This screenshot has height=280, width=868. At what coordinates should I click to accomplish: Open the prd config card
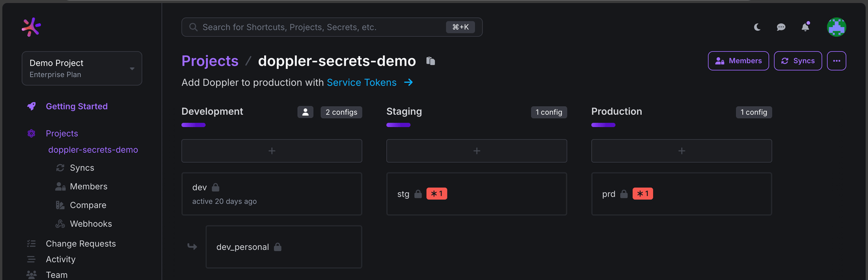point(681,194)
